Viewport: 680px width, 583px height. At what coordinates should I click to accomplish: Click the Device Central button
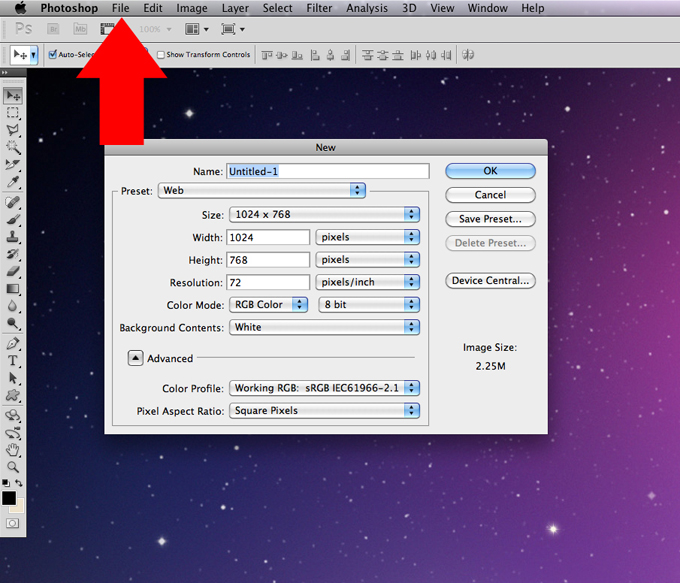coord(490,281)
